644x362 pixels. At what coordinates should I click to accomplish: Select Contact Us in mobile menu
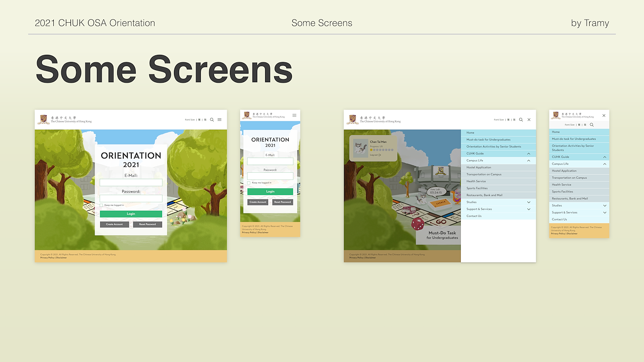[x=579, y=220]
